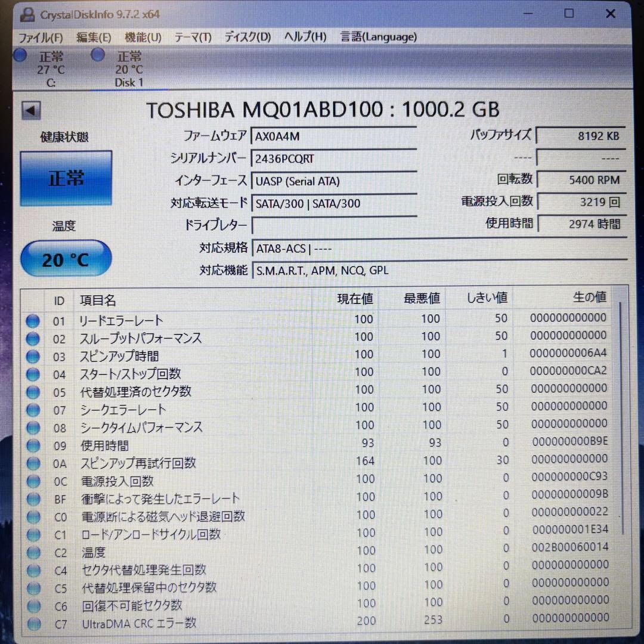Click the transfer mode field SATA/300 | SATA/300
Image resolution: width=644 pixels, height=644 pixels.
click(x=334, y=203)
